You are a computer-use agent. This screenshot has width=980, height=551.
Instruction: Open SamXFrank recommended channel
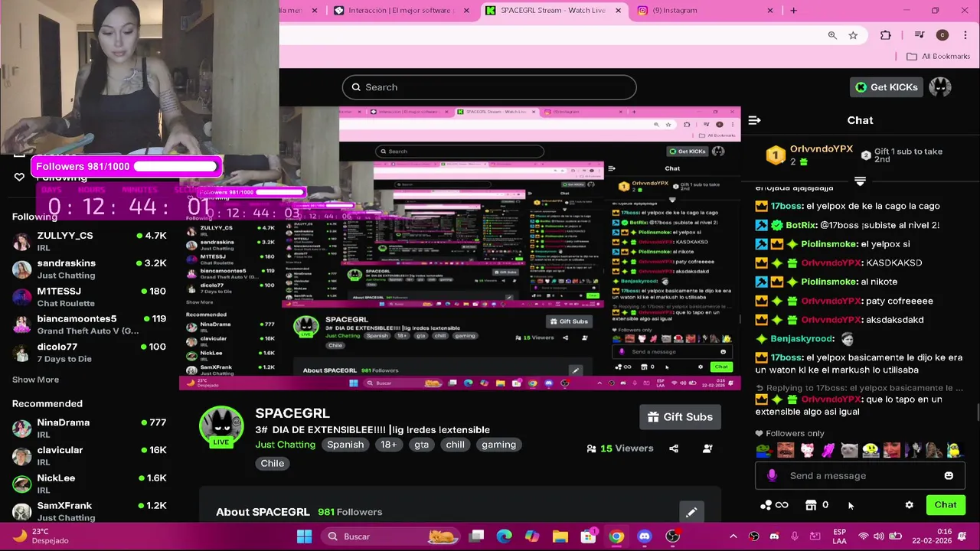[x=90, y=511]
